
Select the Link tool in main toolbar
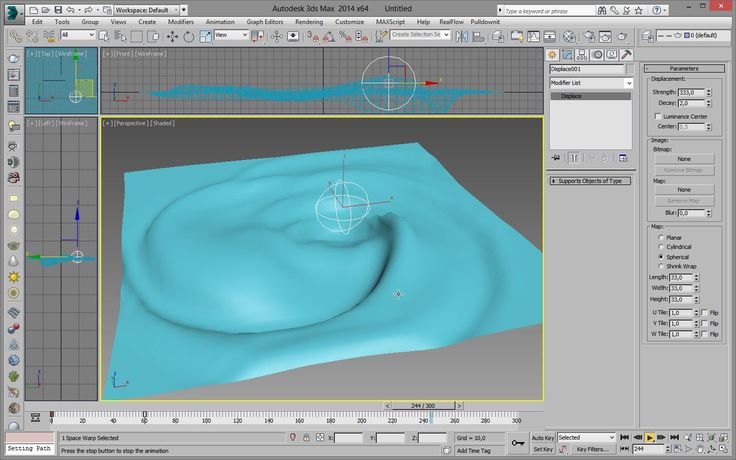point(16,36)
